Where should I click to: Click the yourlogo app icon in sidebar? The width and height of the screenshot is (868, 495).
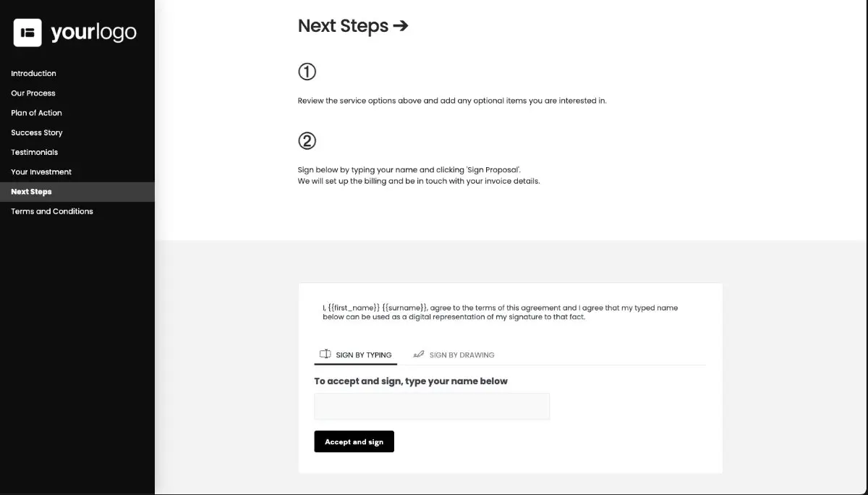[x=27, y=32]
